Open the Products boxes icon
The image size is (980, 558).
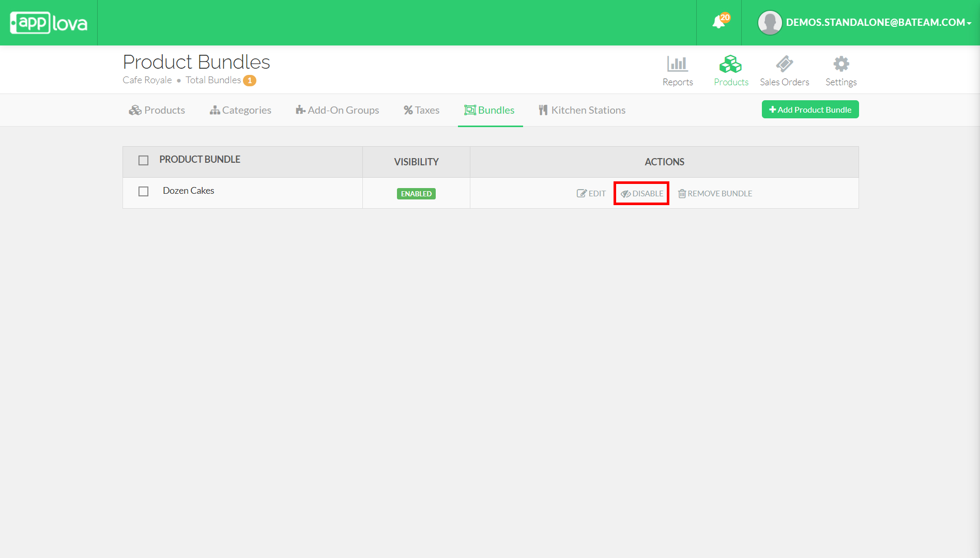click(x=730, y=64)
